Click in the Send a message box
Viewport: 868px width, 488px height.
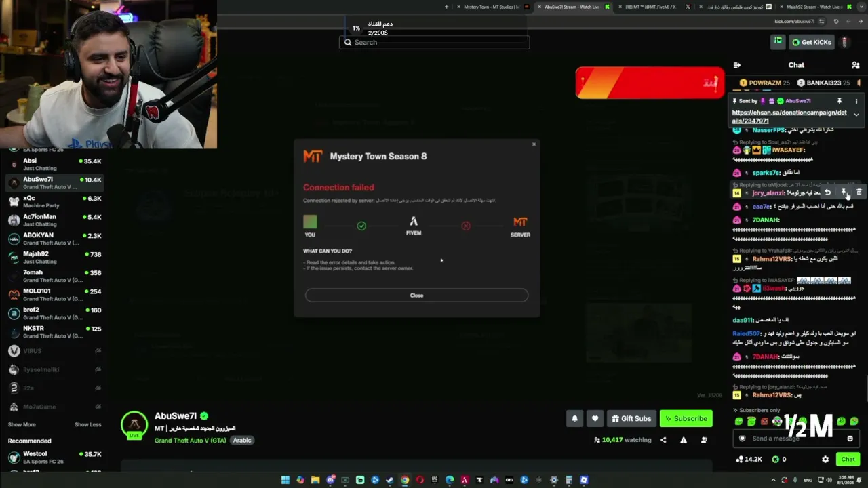click(796, 439)
